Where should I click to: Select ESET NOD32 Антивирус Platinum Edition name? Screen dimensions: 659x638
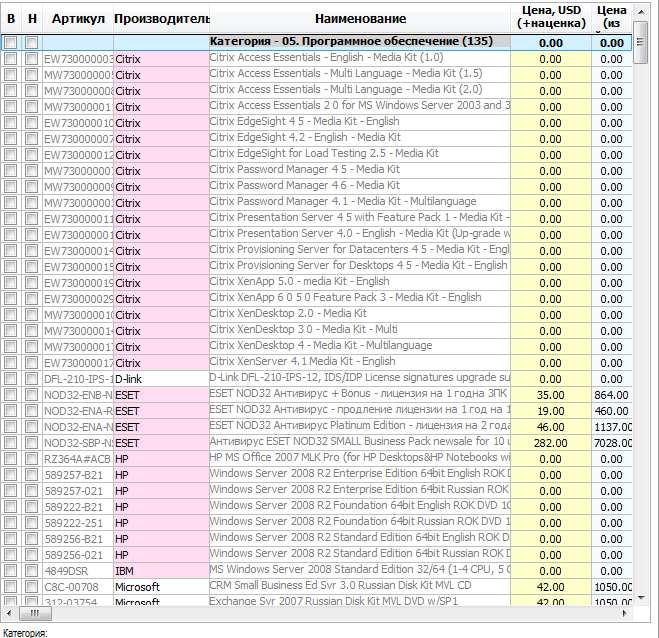coord(360,425)
